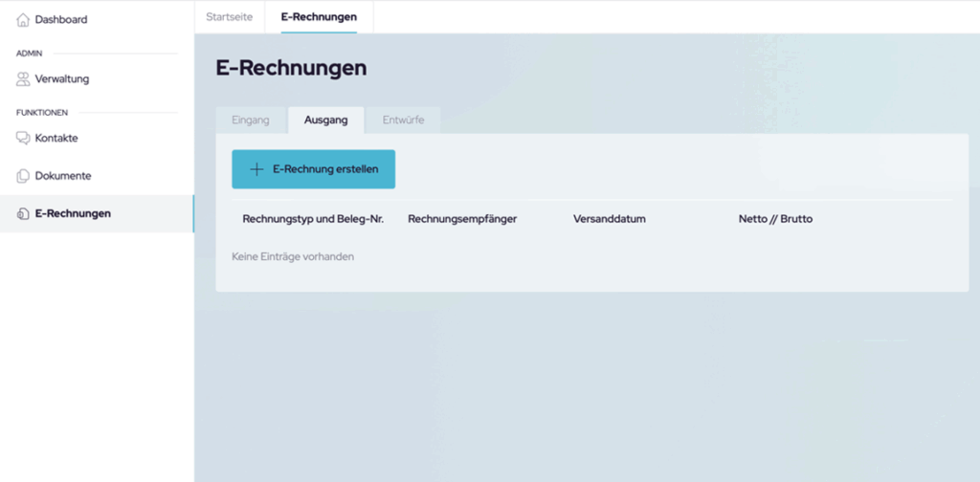Click the Netto // Brutto column header
The width and height of the screenshot is (980, 482).
(775, 219)
